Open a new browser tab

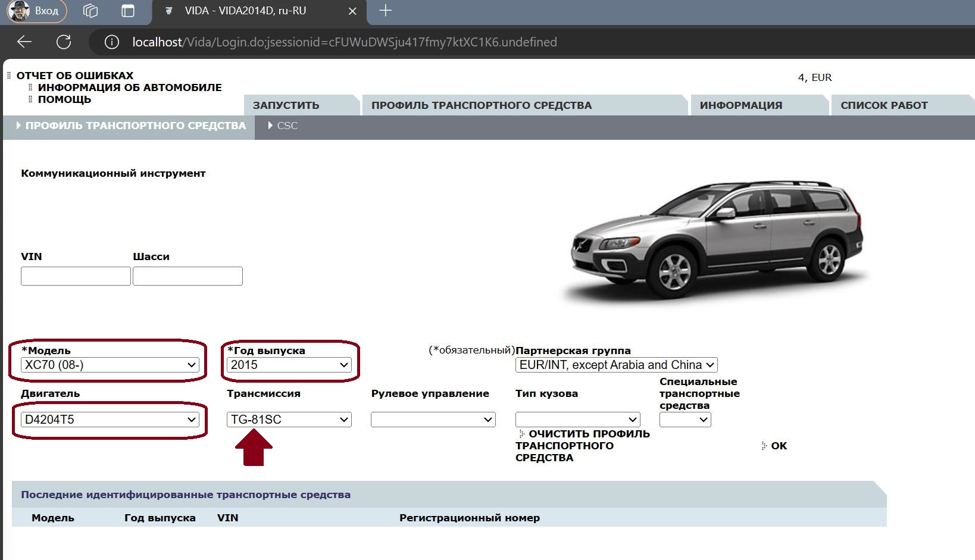coord(386,11)
